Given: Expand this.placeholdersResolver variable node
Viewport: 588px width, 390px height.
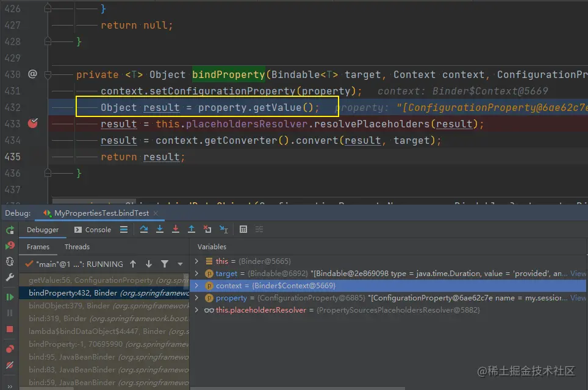Looking at the screenshot, I should tap(196, 310).
